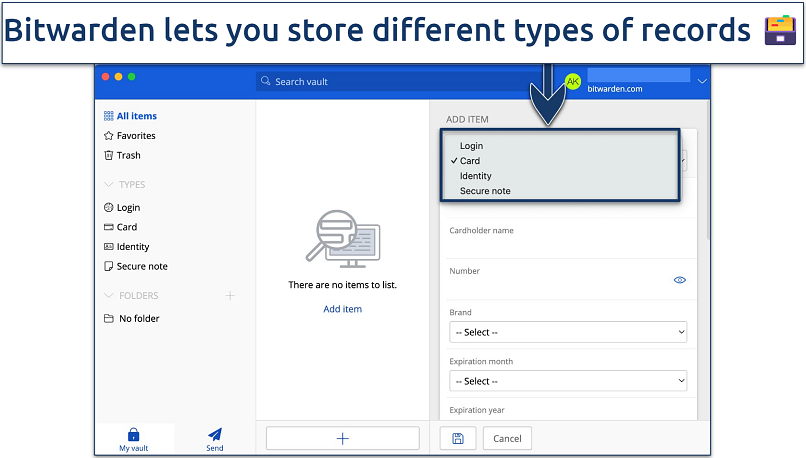The height and width of the screenshot is (458, 806).
Task: Click the Search vault field
Action: [x=400, y=81]
